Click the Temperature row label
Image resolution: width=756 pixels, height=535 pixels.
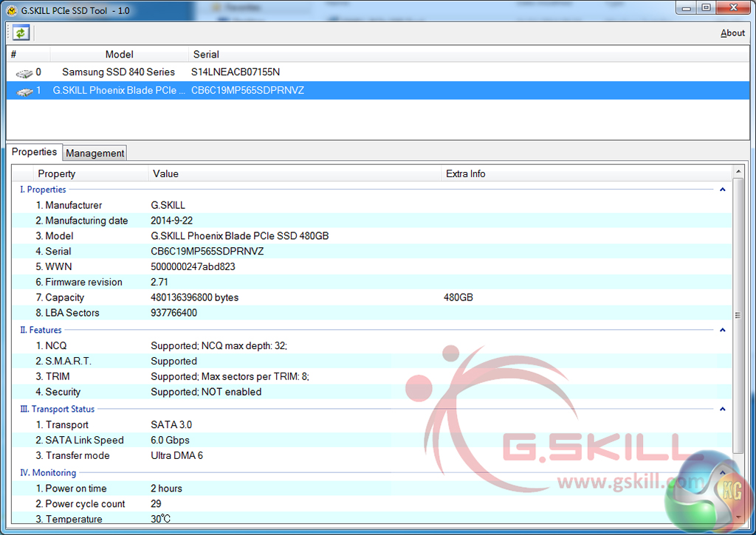tap(69, 519)
